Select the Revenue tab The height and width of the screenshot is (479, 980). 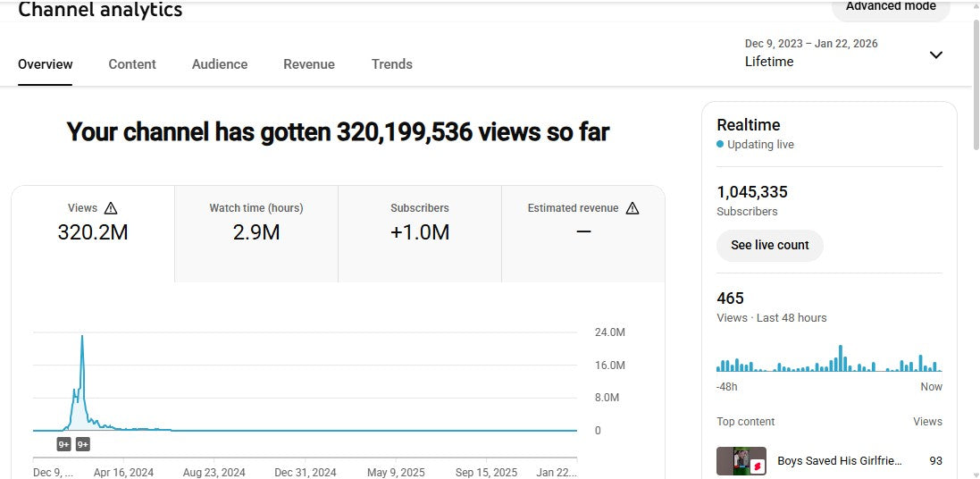[x=309, y=64]
